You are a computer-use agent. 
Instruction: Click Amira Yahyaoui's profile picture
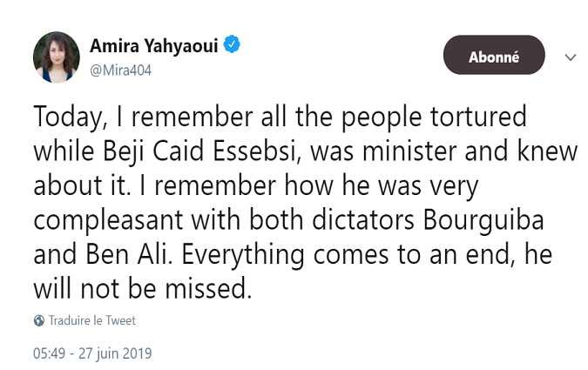[57, 57]
